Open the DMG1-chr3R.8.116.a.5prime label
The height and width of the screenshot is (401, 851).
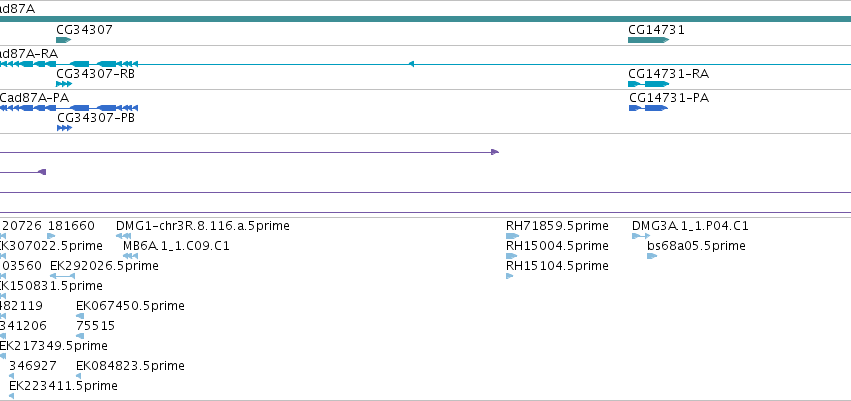tap(202, 226)
